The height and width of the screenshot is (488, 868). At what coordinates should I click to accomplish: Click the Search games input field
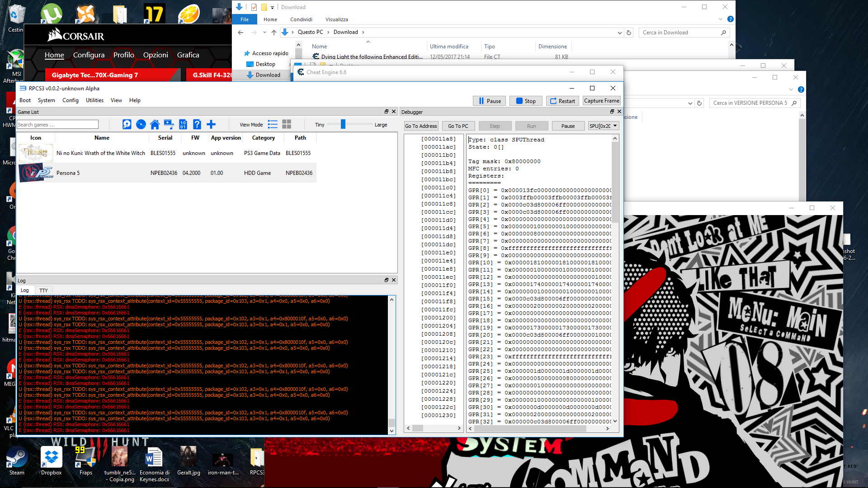(57, 125)
